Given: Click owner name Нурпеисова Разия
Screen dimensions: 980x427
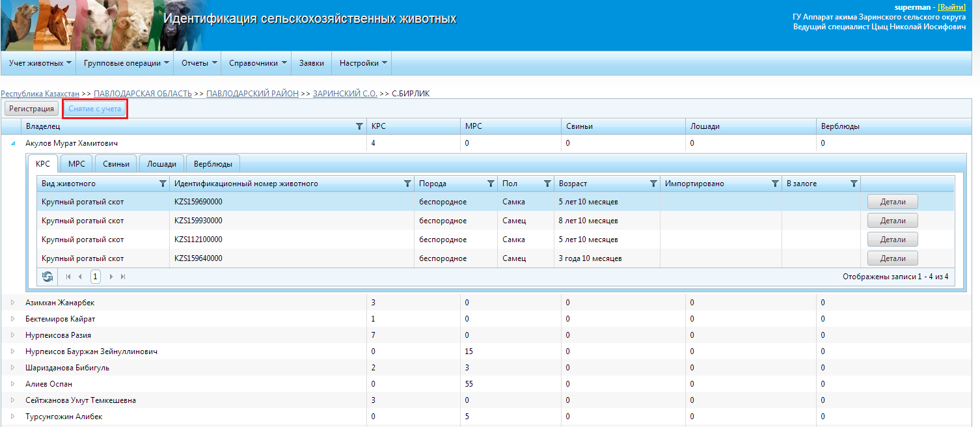Looking at the screenshot, I should (x=58, y=335).
